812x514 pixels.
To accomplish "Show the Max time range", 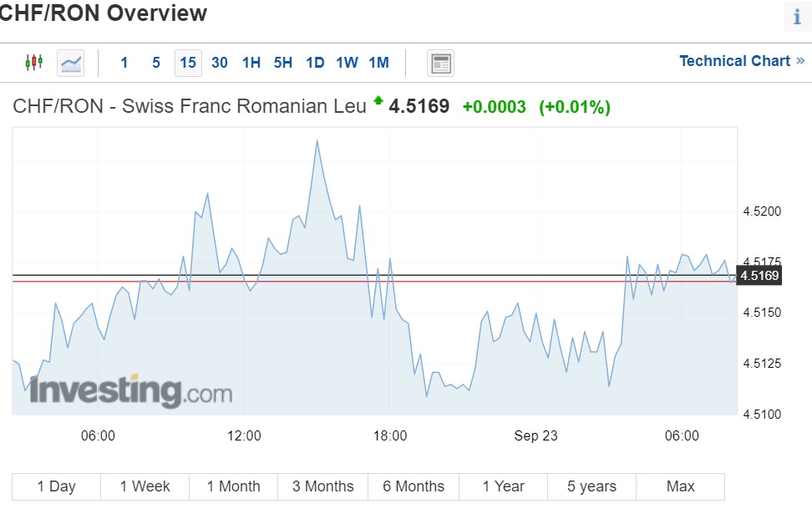I will 680,486.
